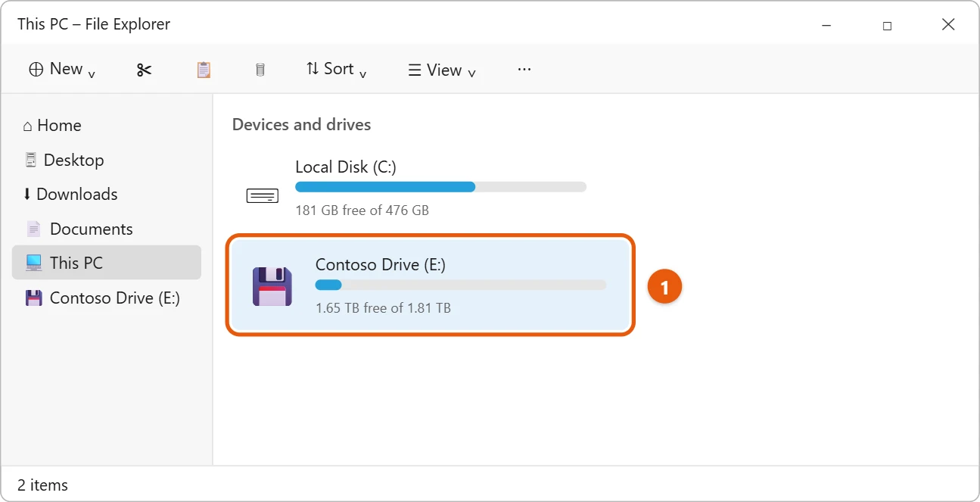Click the "1.65 TB free of 1.81 TB" text
The image size is (980, 502).
pos(383,308)
